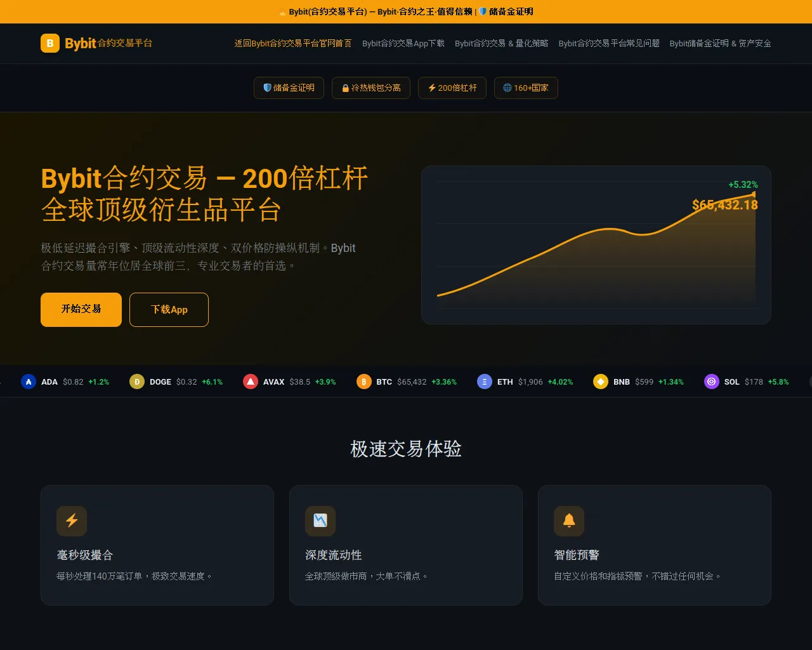Click ADA price $0.82 in ticker
812x650 pixels.
(x=73, y=381)
